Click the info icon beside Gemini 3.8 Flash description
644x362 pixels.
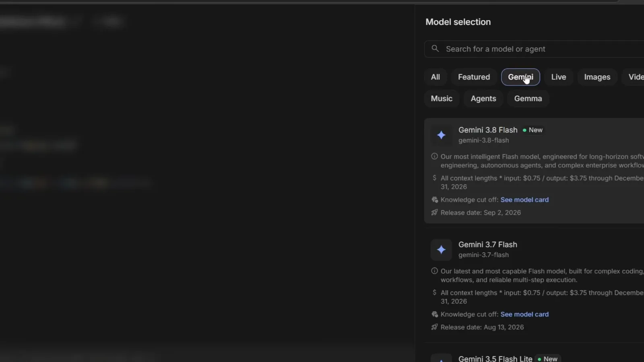click(434, 156)
